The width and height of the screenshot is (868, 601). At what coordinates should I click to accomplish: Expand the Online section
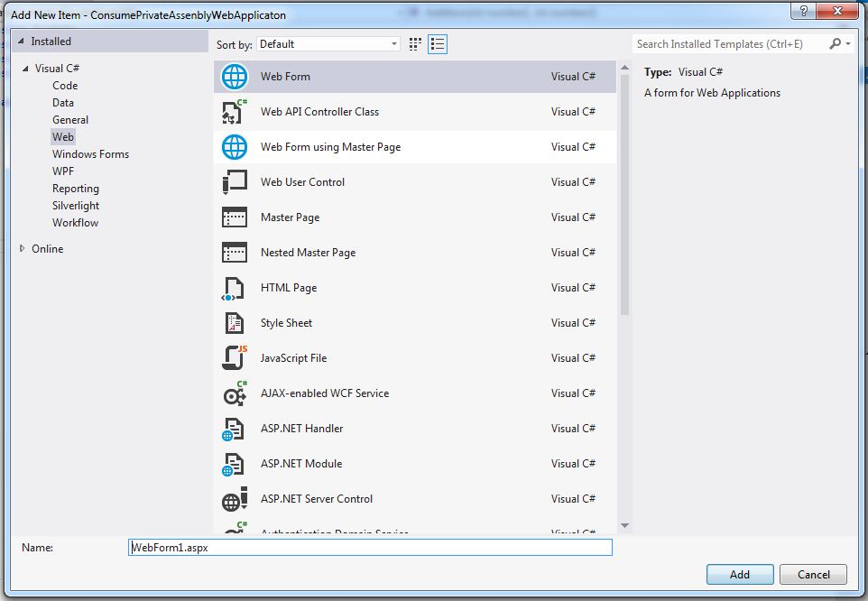(23, 248)
